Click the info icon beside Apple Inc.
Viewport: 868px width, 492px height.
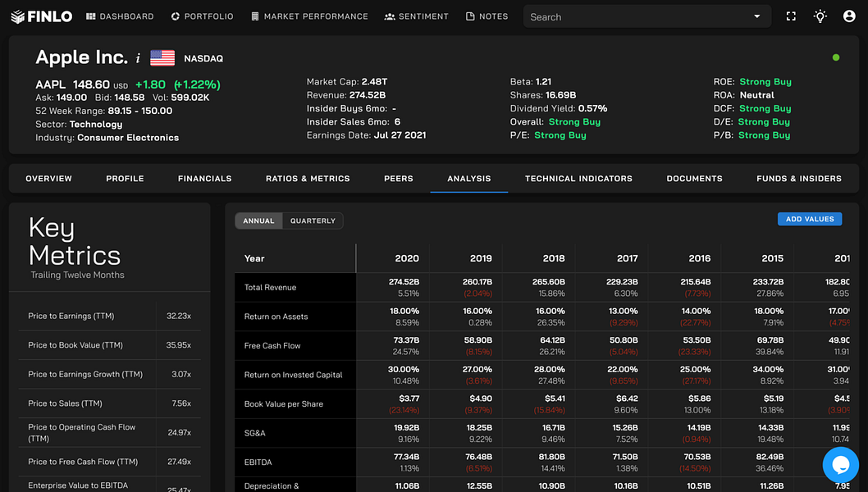pos(138,58)
